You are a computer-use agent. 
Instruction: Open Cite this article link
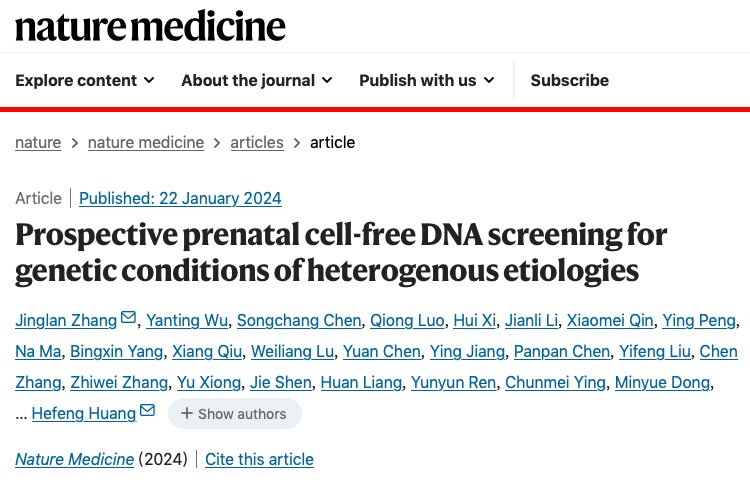[259, 460]
